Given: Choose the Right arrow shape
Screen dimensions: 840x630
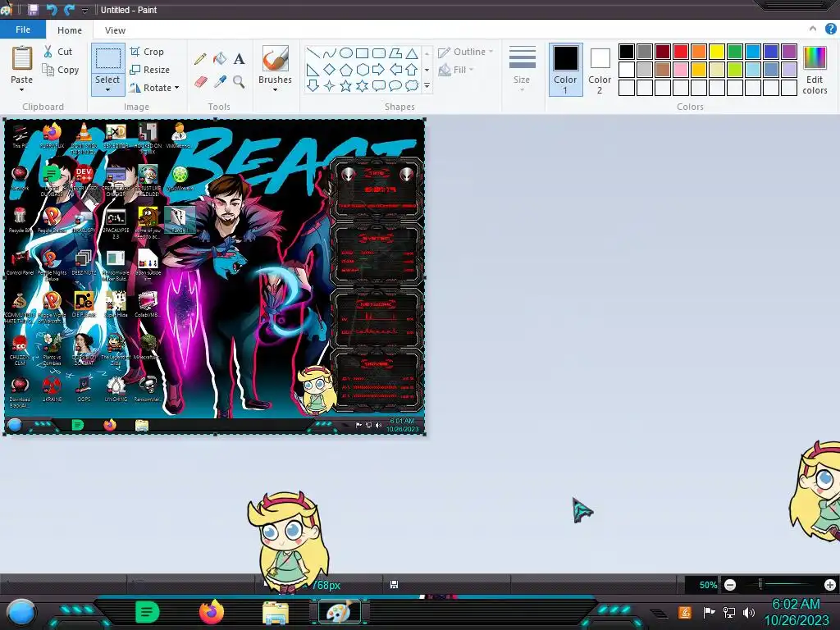Looking at the screenshot, I should (378, 69).
